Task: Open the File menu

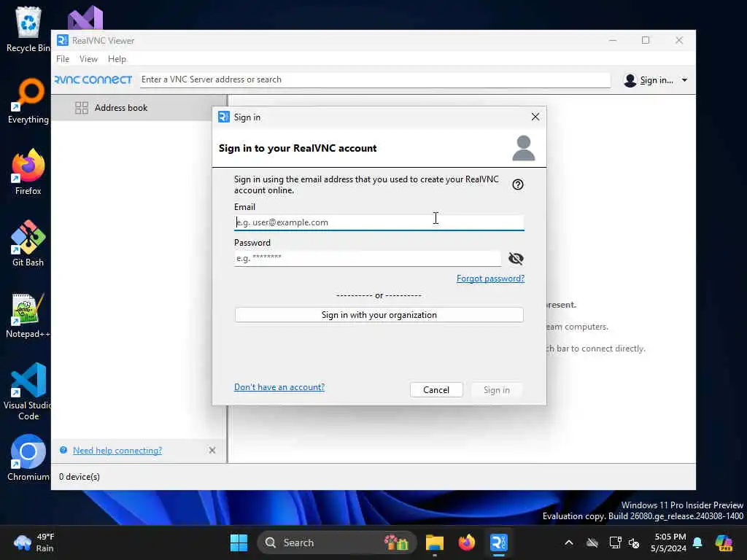Action: pyautogui.click(x=63, y=59)
